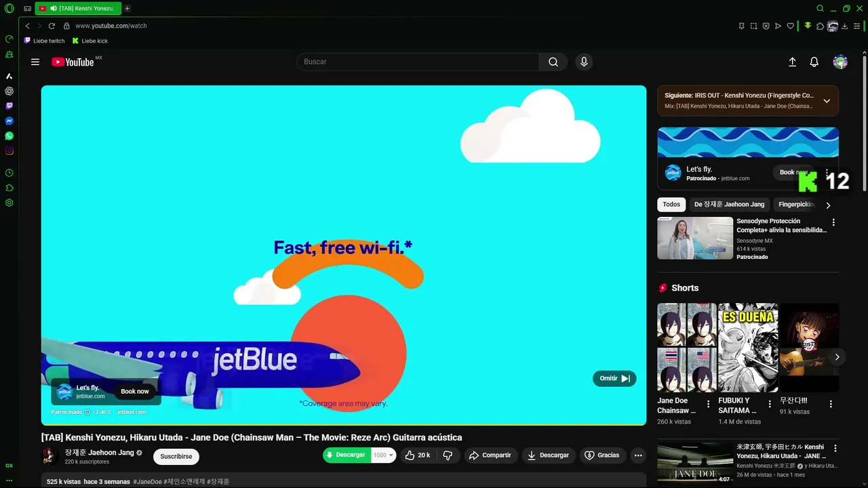
Task: Open GX Control speedometer panel in sidebar
Action: click(9, 39)
